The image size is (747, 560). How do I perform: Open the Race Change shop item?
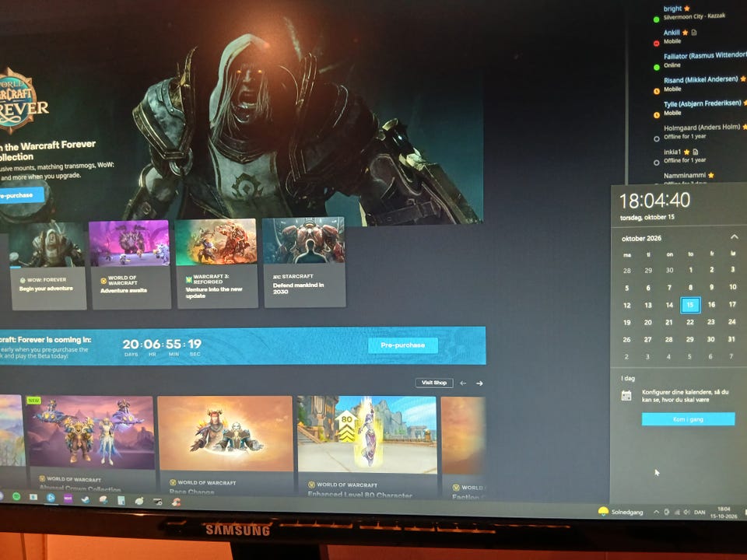point(225,445)
